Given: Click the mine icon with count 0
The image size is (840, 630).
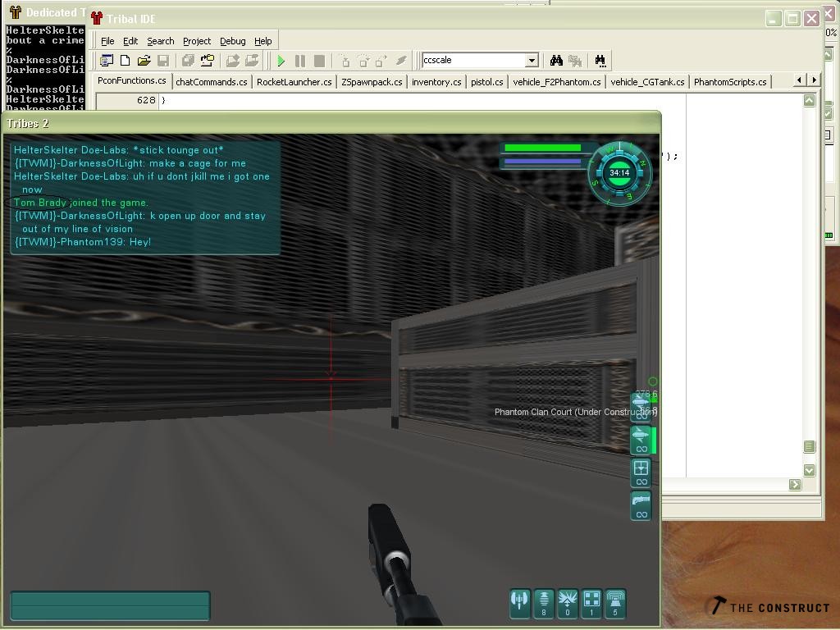Looking at the screenshot, I should click(568, 603).
